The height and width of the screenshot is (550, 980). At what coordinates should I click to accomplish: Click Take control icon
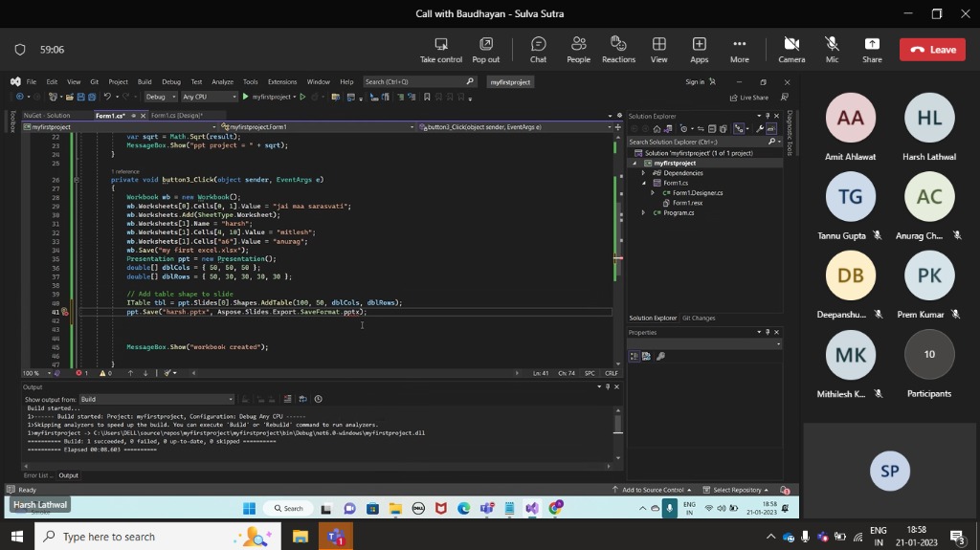click(x=441, y=45)
